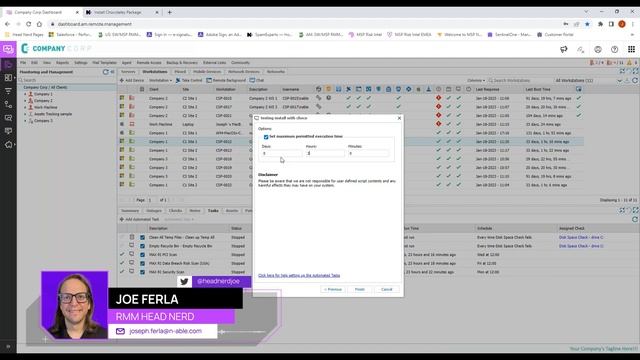The image size is (640, 360).
Task: Uncheck MAX RI PCI Scan task checkbox
Action: (142, 255)
